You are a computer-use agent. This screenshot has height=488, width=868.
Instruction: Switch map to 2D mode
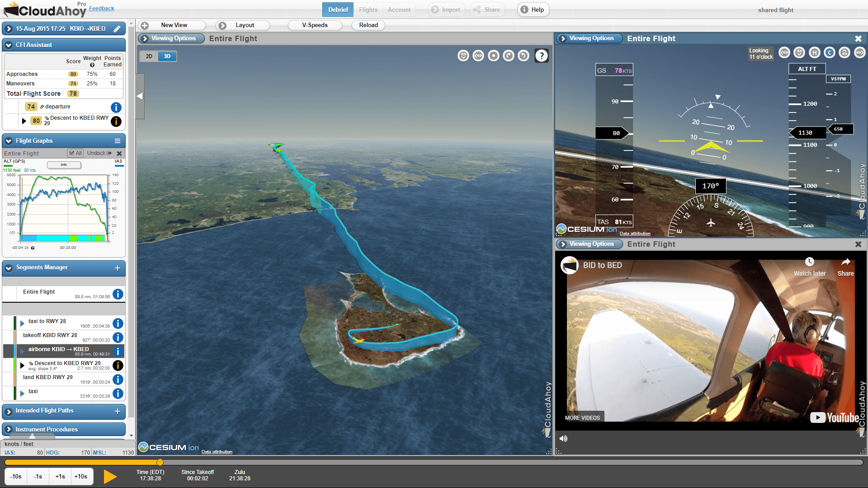tap(149, 56)
